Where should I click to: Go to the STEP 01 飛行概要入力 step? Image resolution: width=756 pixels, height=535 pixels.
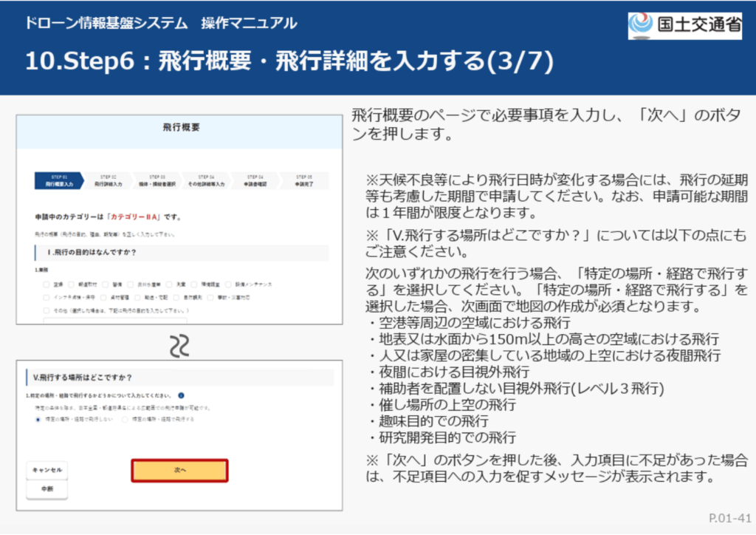[x=59, y=180]
